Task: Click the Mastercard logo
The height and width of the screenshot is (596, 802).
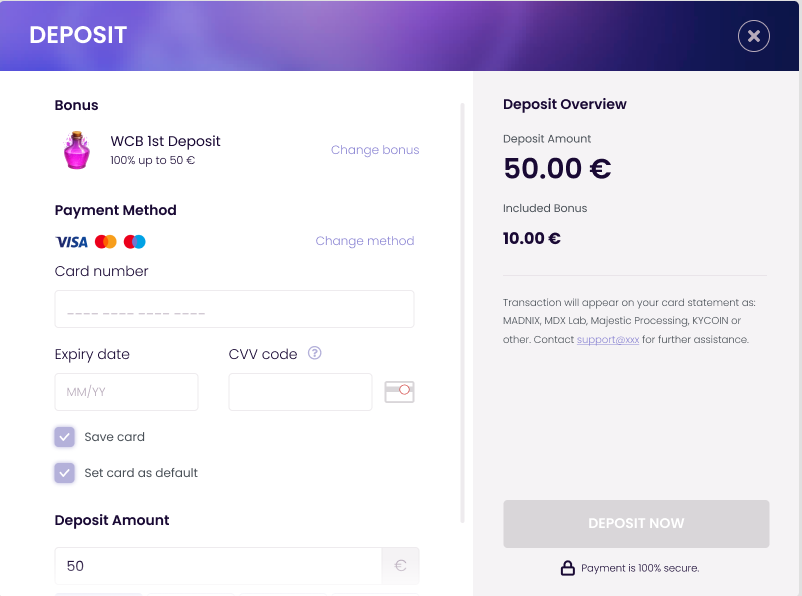Action: tap(106, 241)
